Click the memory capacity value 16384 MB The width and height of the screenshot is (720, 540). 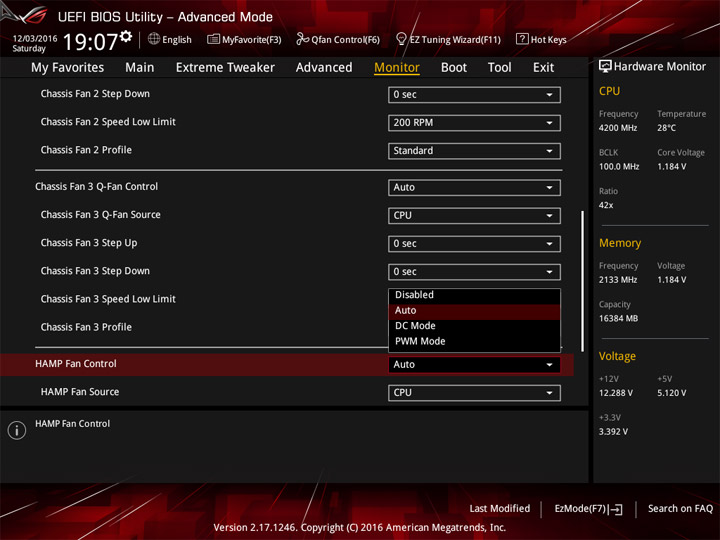[618, 319]
